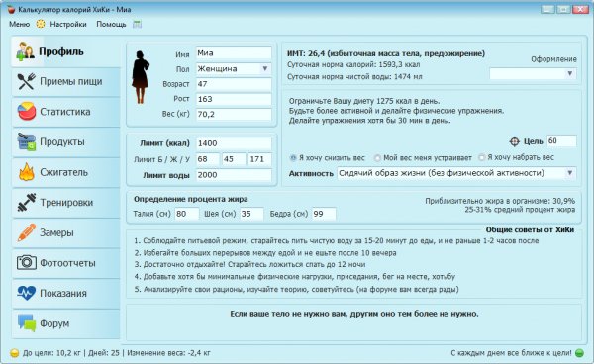Open the Forum chat bubbles icon
The image size is (594, 364).
tap(27, 323)
